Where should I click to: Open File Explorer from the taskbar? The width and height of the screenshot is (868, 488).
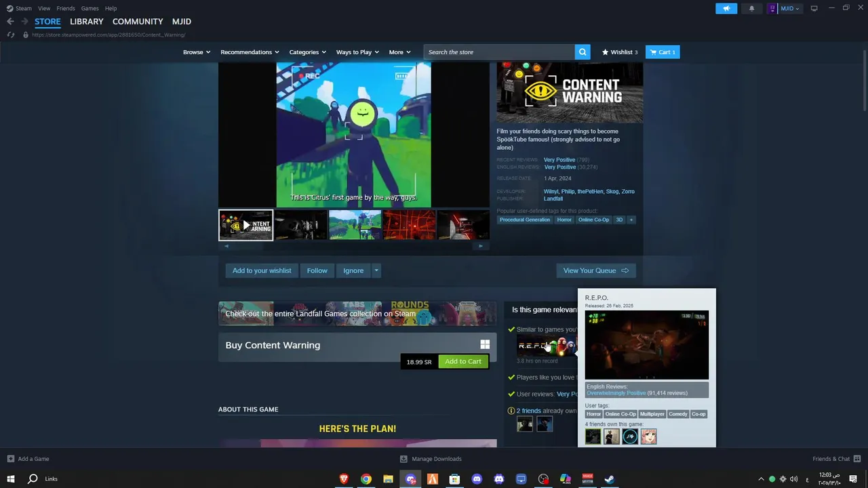click(x=388, y=479)
